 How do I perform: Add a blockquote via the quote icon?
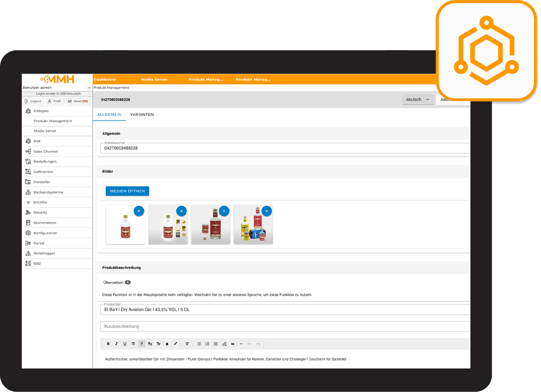(233, 344)
